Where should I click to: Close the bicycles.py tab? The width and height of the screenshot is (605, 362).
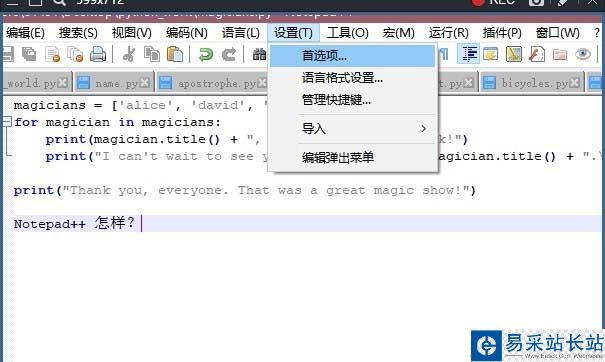[x=575, y=83]
